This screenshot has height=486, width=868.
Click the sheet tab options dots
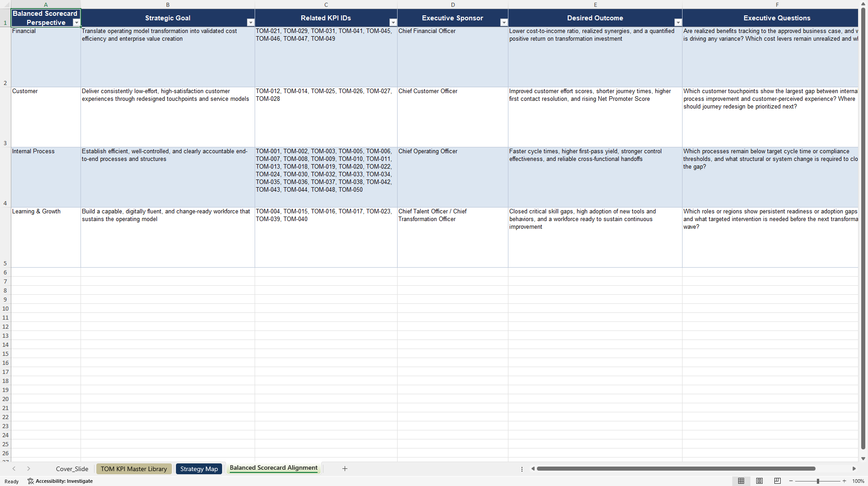pyautogui.click(x=522, y=469)
